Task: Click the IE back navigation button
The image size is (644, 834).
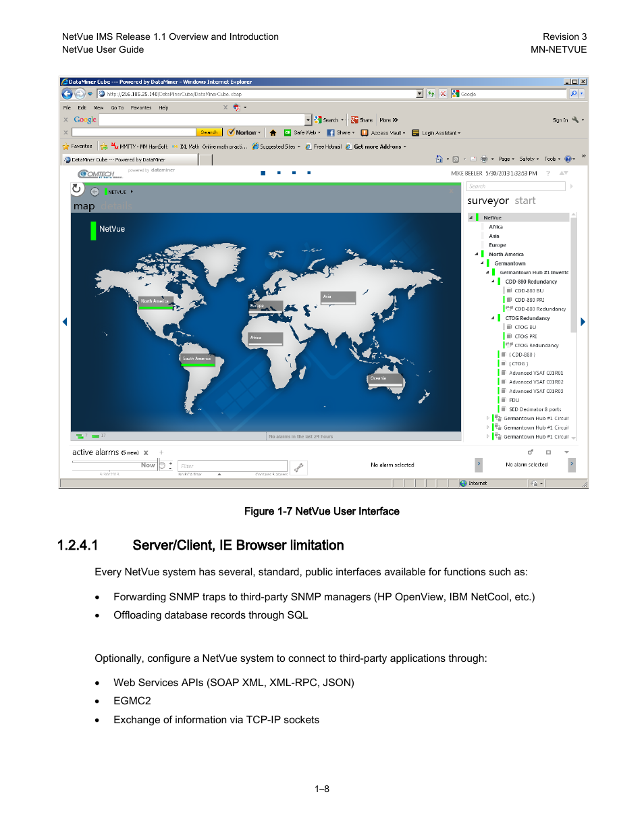Action: 67,94
